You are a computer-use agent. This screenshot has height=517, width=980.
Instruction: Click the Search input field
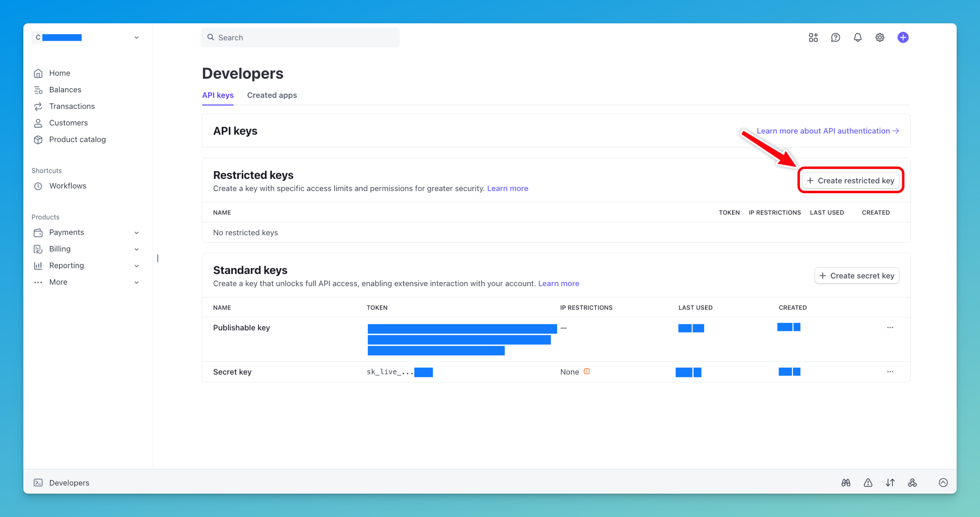300,38
